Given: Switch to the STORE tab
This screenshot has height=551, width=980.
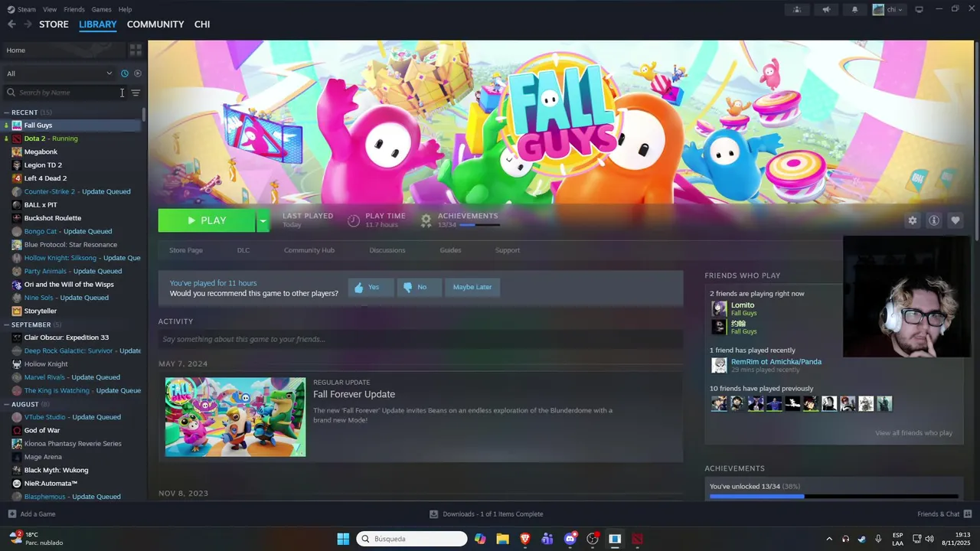Looking at the screenshot, I should tap(54, 24).
